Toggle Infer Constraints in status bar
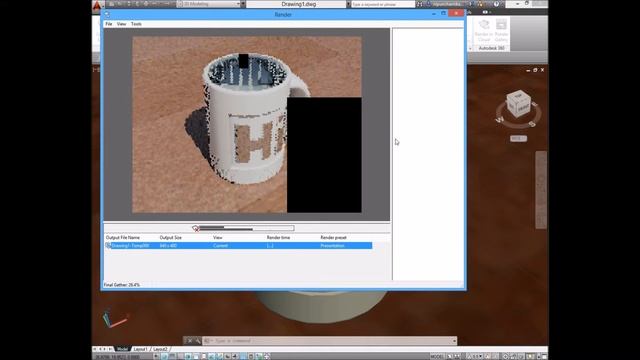Screen dimensions: 640x360 click(156, 356)
